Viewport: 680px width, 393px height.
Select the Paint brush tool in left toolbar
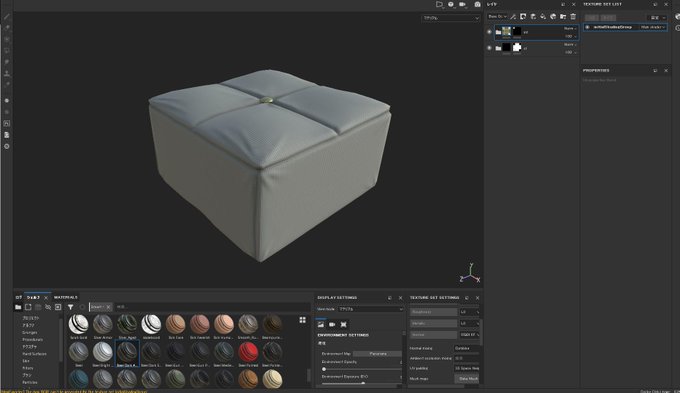pos(7,17)
